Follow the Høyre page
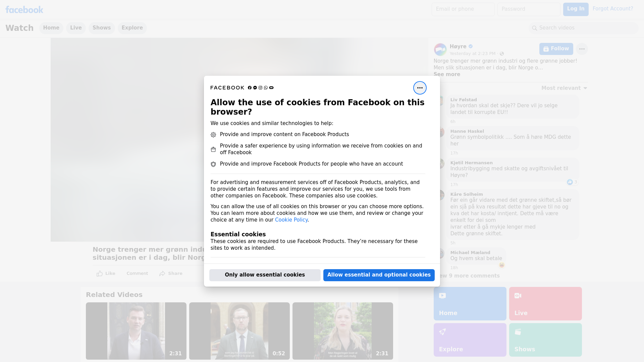 556,49
